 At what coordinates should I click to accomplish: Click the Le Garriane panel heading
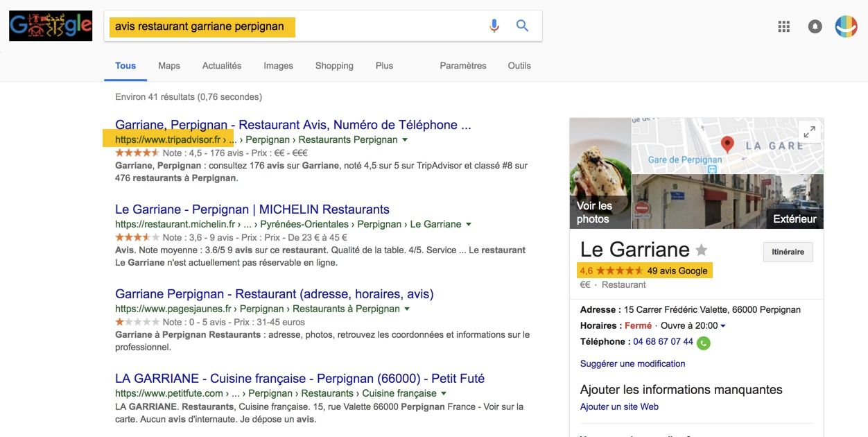[x=635, y=250]
